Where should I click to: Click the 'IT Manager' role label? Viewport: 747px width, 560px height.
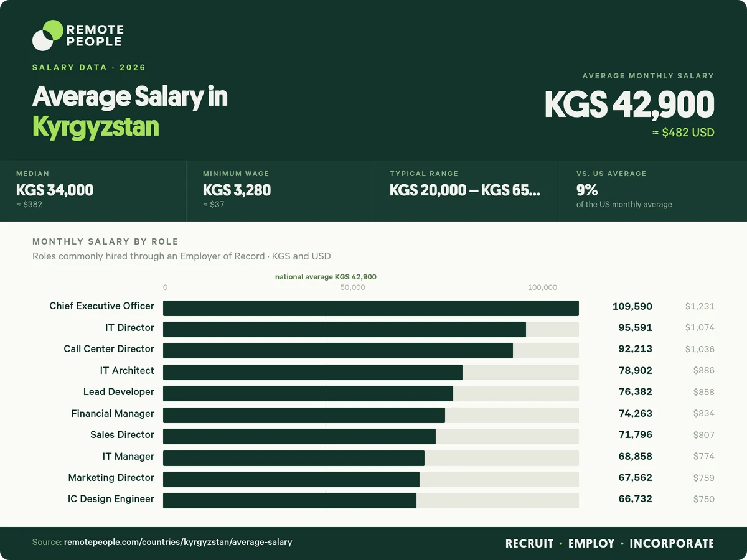128,456
